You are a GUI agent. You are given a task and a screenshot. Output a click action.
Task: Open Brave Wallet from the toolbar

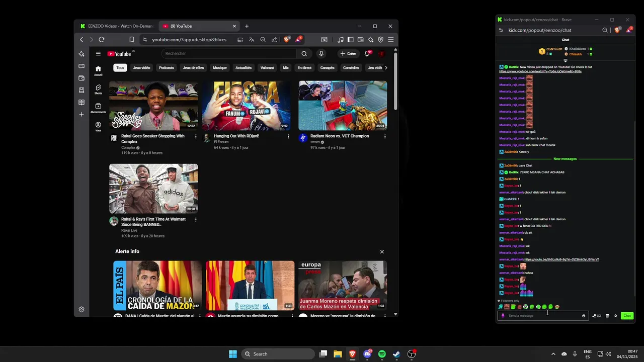pyautogui.click(x=361, y=40)
